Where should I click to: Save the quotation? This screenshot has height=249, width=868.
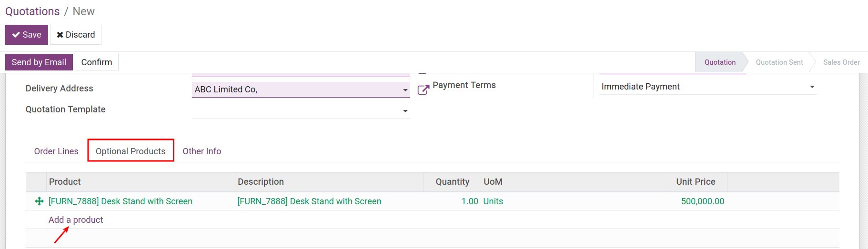click(x=27, y=35)
